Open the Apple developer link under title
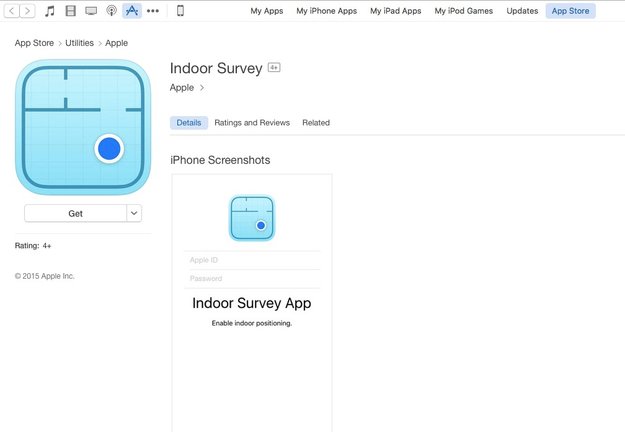This screenshot has width=625, height=432. (x=187, y=88)
